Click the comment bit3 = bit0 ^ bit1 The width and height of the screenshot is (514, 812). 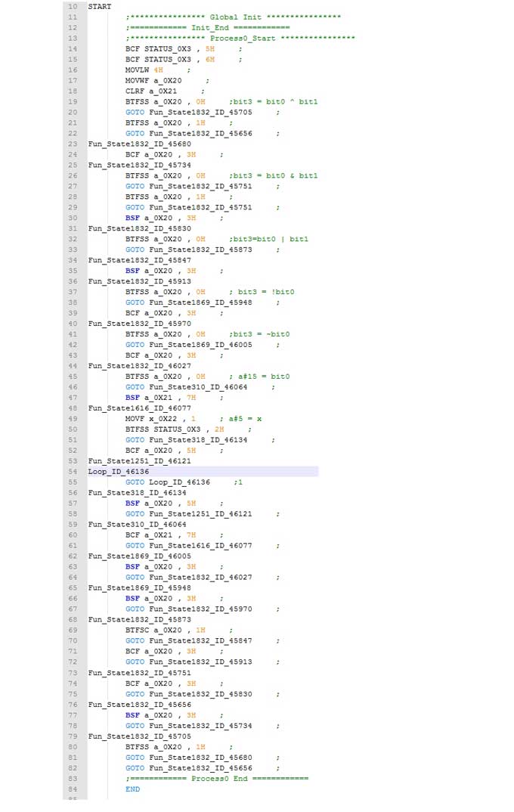tap(274, 102)
